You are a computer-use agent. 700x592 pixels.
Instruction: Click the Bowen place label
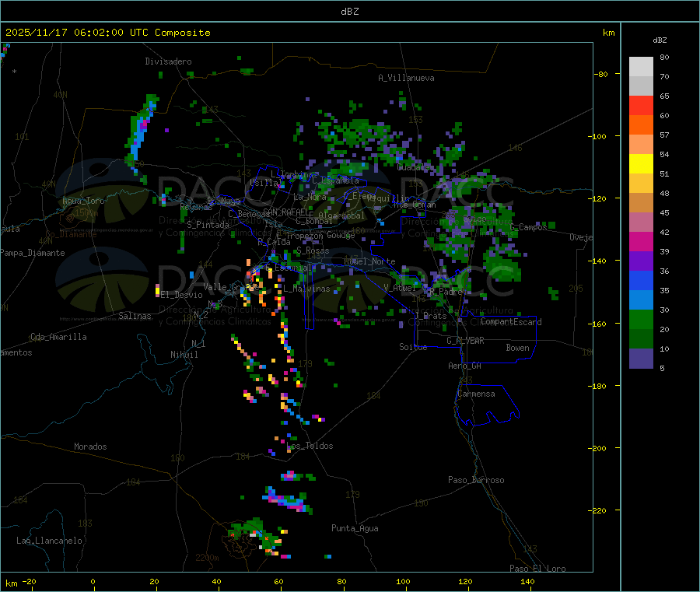[x=518, y=348]
